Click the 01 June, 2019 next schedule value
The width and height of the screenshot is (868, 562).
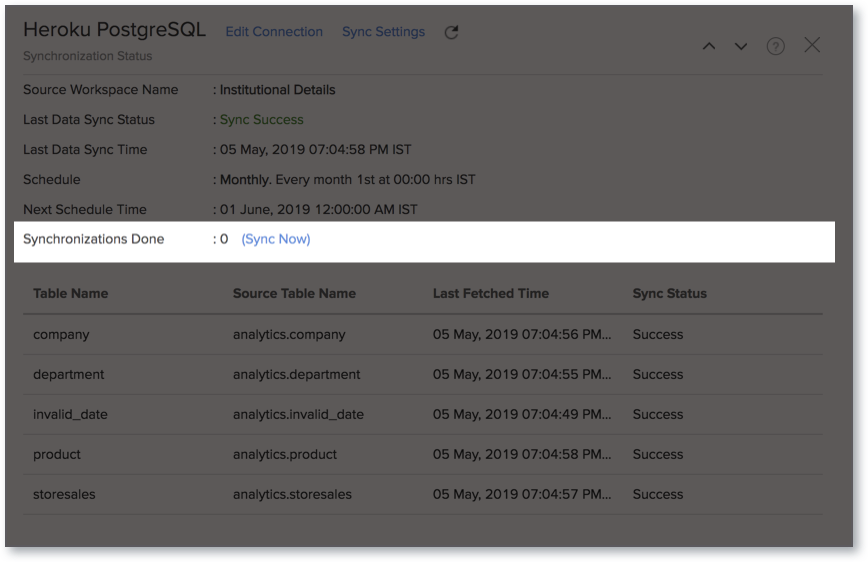tap(318, 209)
